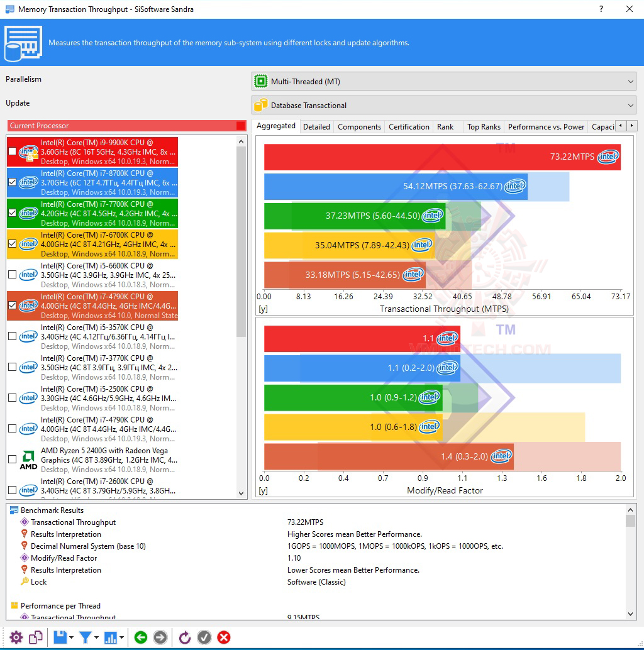Click the Multi-Threaded chip icon
The image size is (644, 650).
pyautogui.click(x=261, y=81)
